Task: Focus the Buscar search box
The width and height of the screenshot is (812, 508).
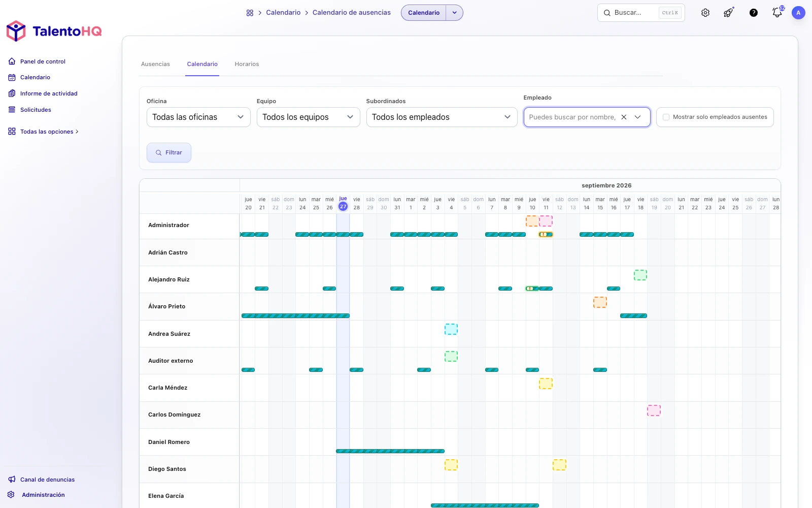Action: 641,13
